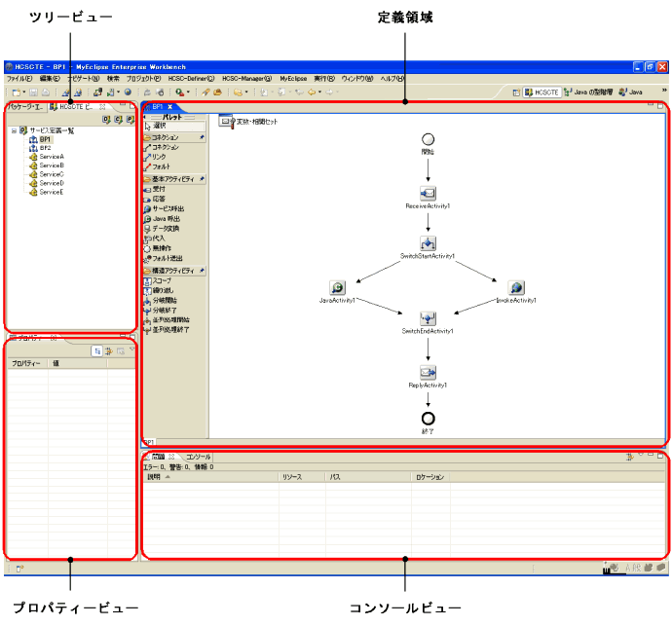Select the 繰り返し loop tool
Viewport: 672px width, 626px height.
point(159,290)
